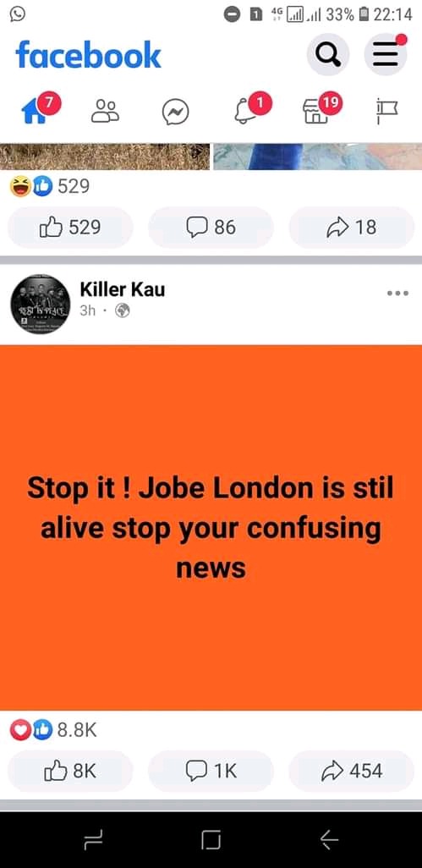
Task: Expand three-dot options on Killer Kau post
Action: 397,294
